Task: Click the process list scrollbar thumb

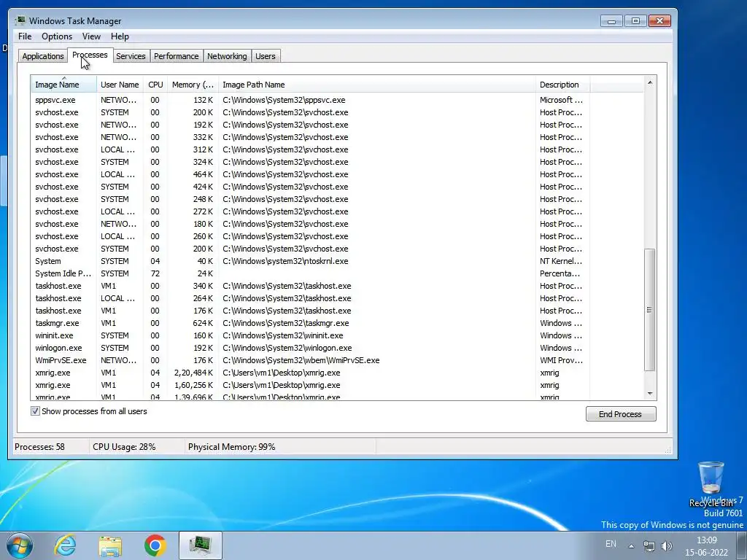Action: point(650,309)
